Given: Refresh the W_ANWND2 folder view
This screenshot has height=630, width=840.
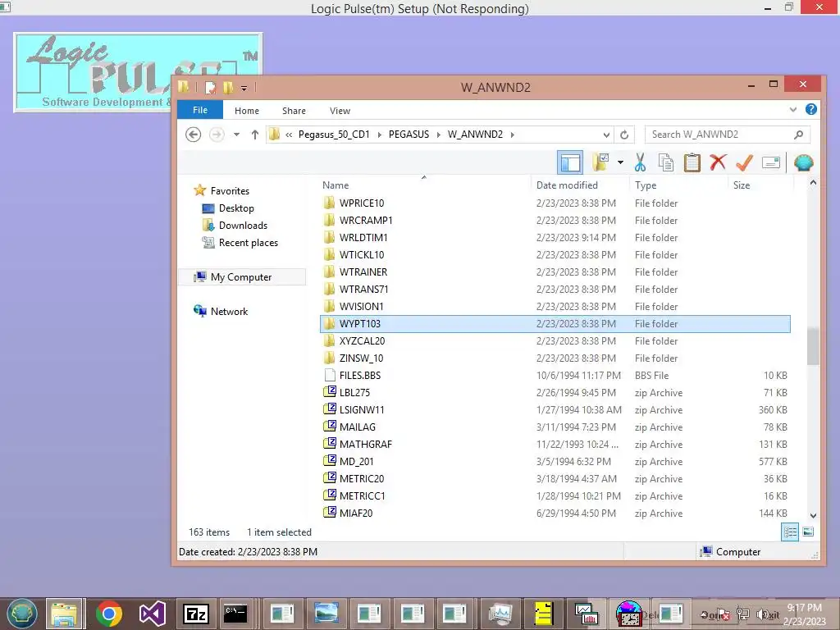Looking at the screenshot, I should pos(624,135).
